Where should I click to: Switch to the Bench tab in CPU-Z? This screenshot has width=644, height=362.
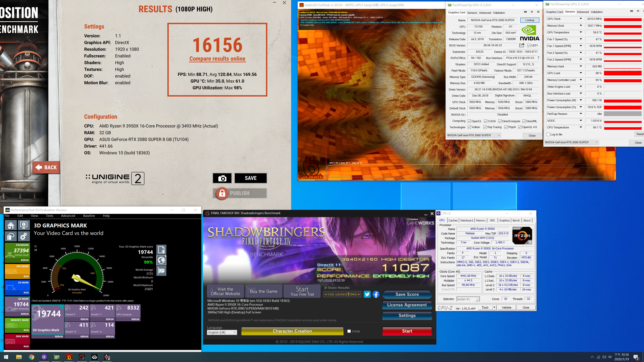tap(516, 220)
